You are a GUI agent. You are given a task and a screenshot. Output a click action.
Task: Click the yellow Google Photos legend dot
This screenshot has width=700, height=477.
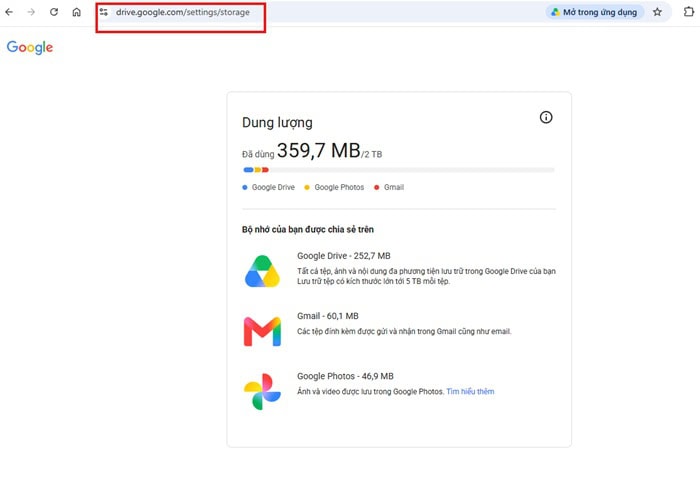(307, 188)
